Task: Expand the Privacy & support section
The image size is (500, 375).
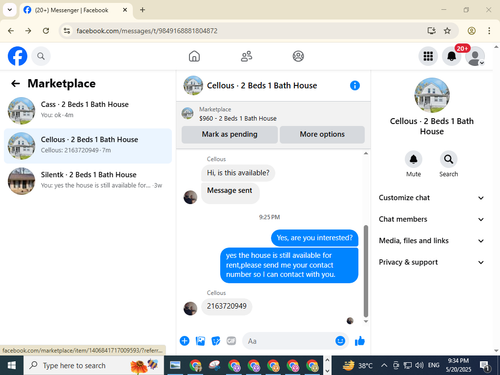Action: (x=431, y=262)
